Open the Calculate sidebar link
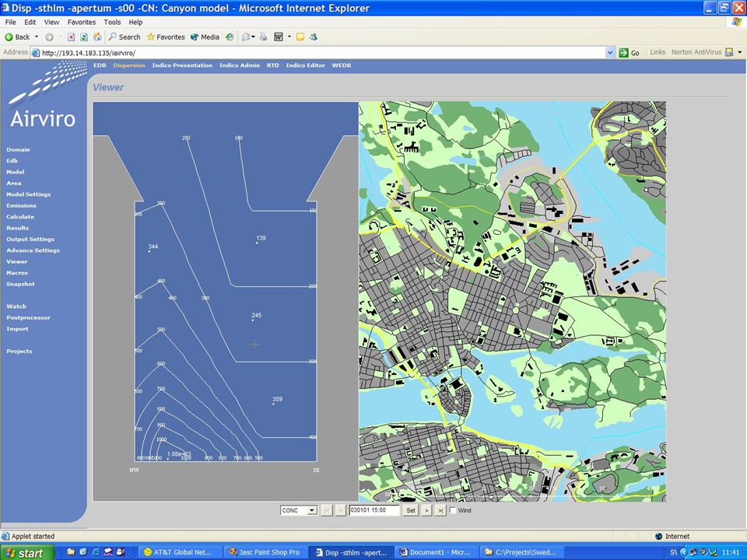This screenshot has height=560, width=747. [20, 217]
